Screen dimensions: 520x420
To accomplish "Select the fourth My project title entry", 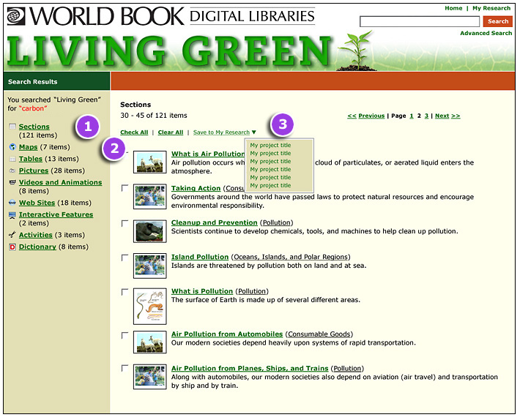I will [270, 169].
